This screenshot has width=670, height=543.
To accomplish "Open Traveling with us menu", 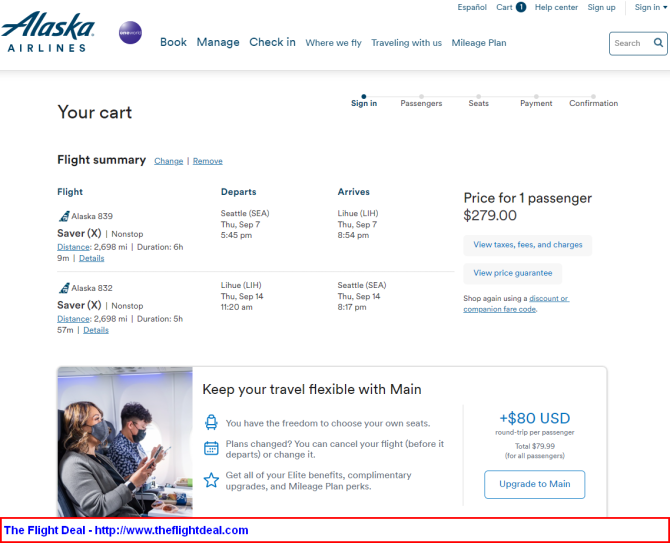I will [406, 43].
